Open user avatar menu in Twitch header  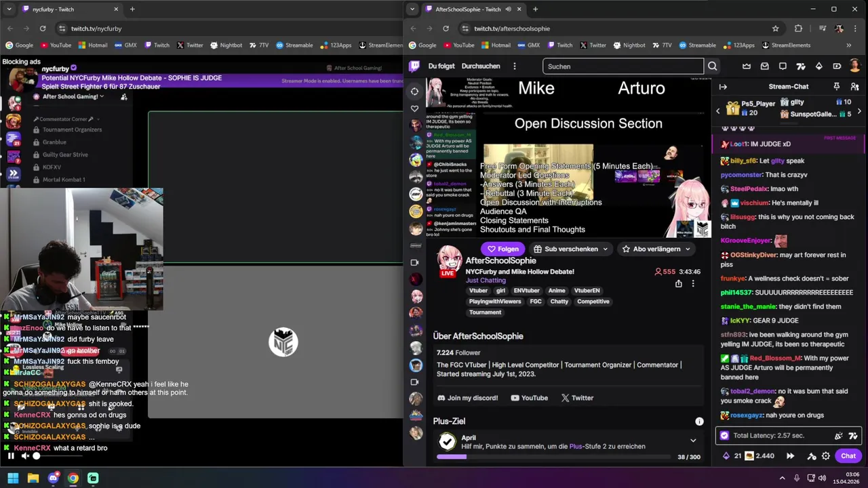[855, 66]
